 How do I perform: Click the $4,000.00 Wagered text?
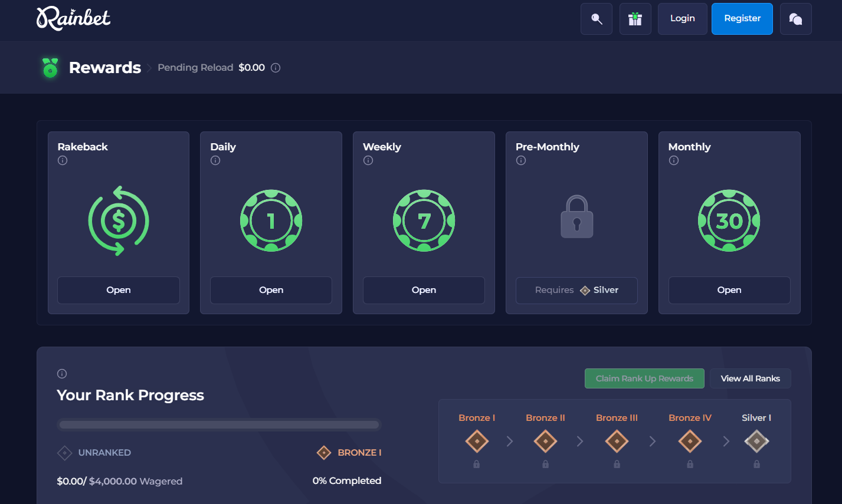136,481
